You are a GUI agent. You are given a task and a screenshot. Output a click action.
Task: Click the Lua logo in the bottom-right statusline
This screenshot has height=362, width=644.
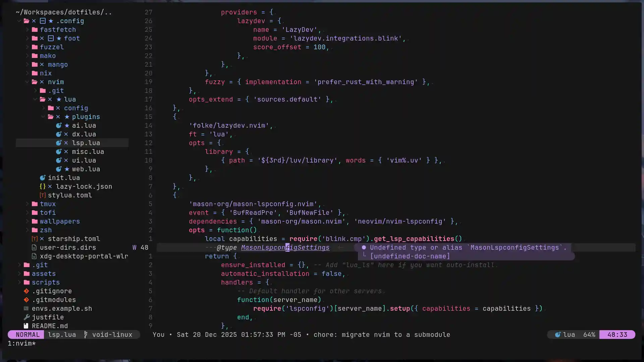point(558,335)
